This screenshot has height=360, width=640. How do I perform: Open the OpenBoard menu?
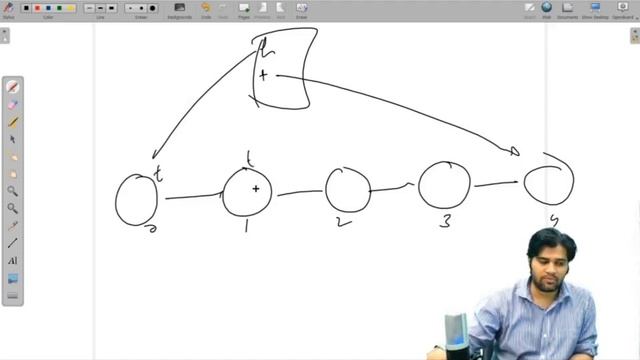[623, 10]
